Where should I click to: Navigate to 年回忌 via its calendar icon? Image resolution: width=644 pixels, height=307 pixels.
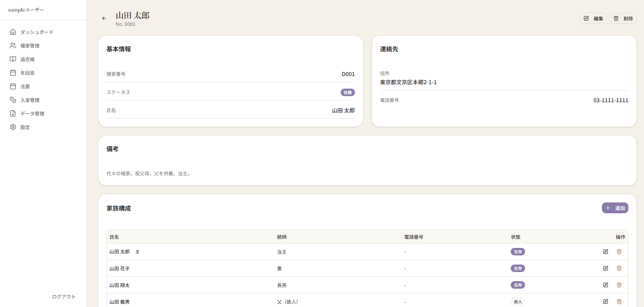13,73
